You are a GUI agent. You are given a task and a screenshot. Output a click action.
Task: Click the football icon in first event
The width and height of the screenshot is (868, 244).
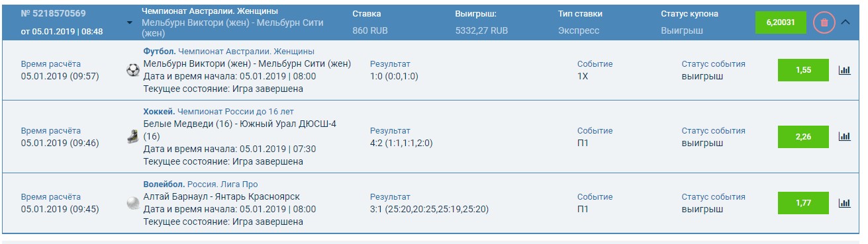coord(133,70)
